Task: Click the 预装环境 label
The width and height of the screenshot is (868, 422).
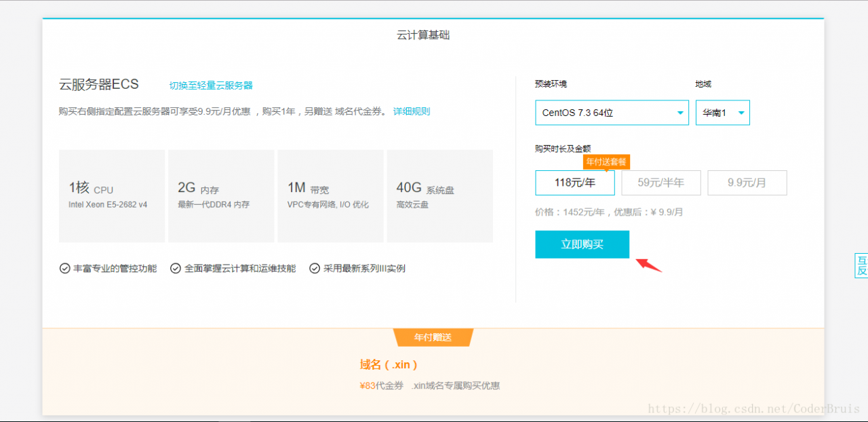Action: pos(551,84)
